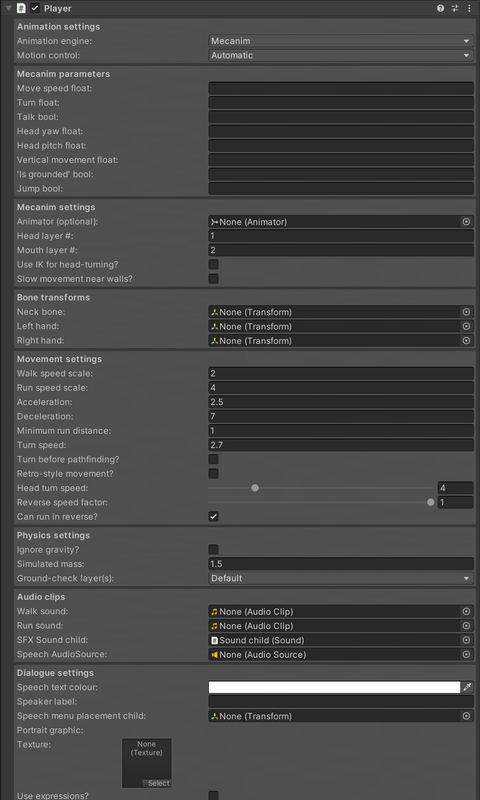Disable the Player component enabled checkbox
480x800 pixels.
tap(35, 8)
